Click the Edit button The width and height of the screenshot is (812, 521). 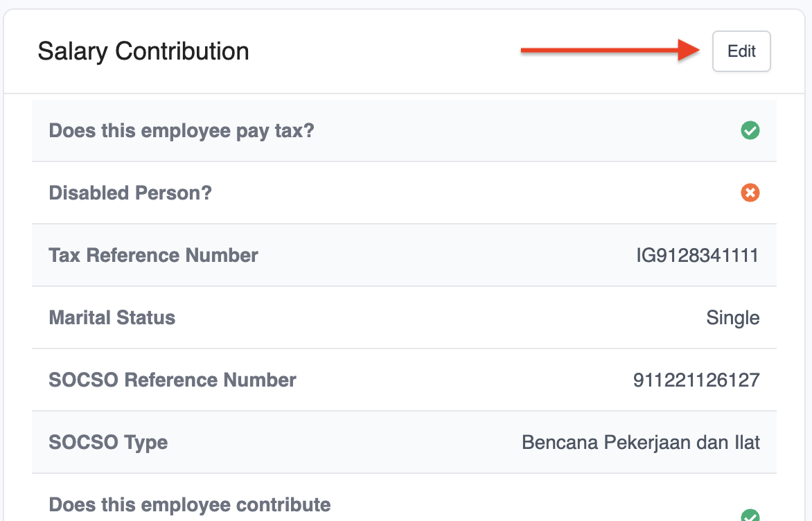pos(741,51)
